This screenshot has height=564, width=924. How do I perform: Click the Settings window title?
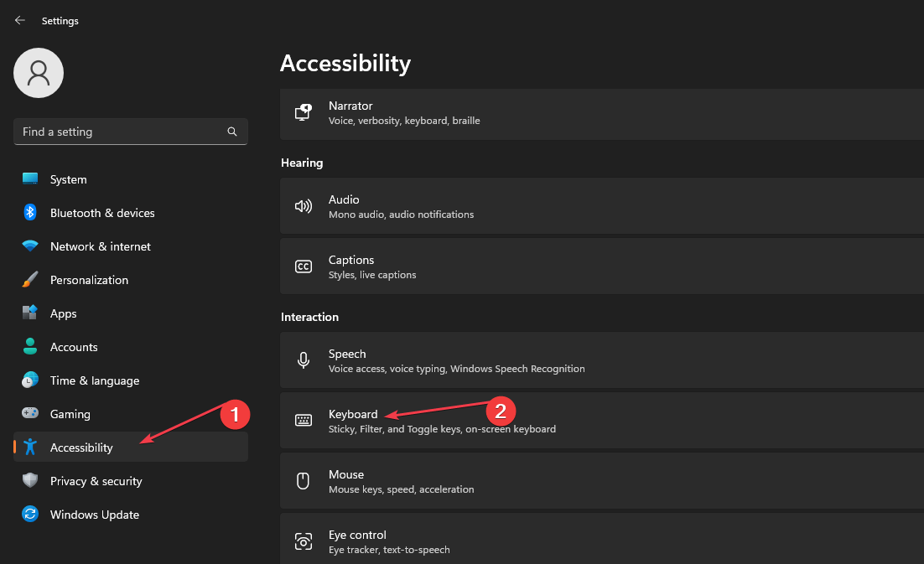(x=60, y=21)
